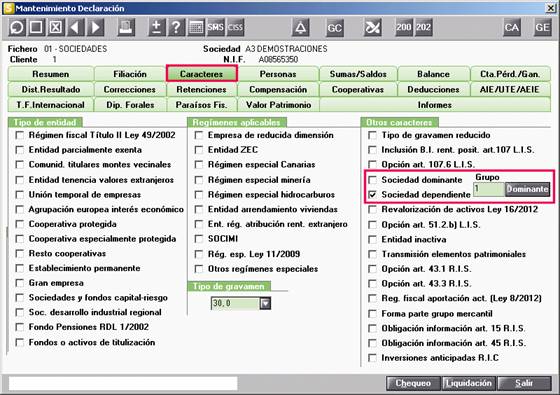Open the AIE/UTE/AEIE tab
560x395 pixels.
pyautogui.click(x=510, y=89)
